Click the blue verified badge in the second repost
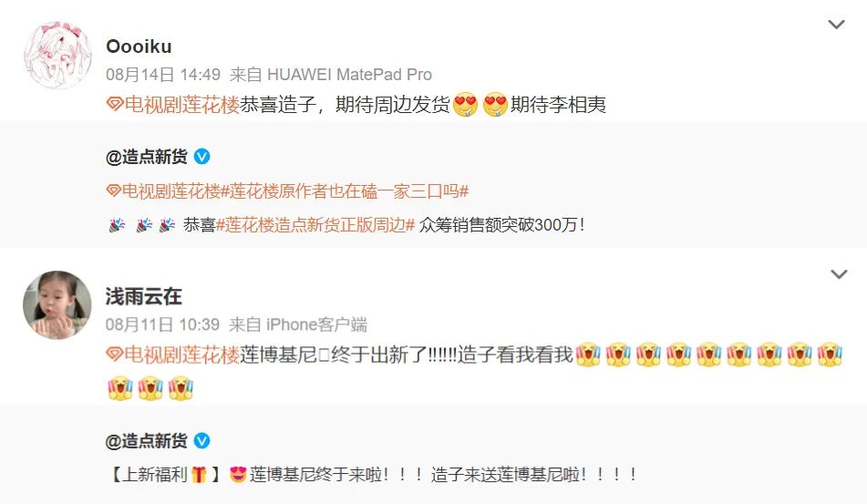This screenshot has height=504, width=867. click(201, 441)
